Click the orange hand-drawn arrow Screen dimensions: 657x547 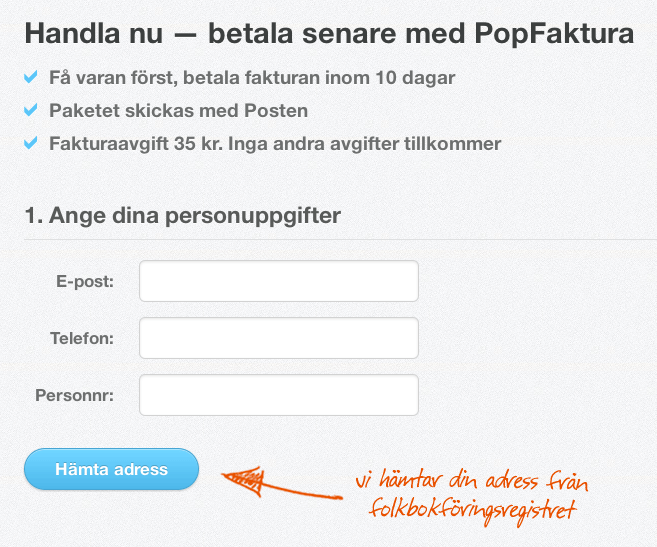pos(282,483)
